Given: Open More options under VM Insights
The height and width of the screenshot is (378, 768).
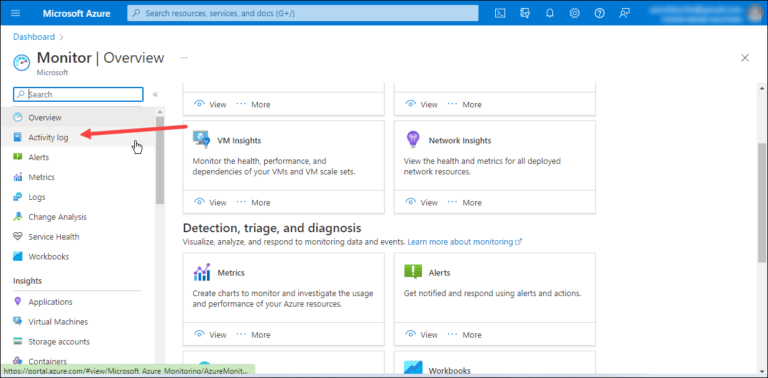Looking at the screenshot, I should coord(254,203).
